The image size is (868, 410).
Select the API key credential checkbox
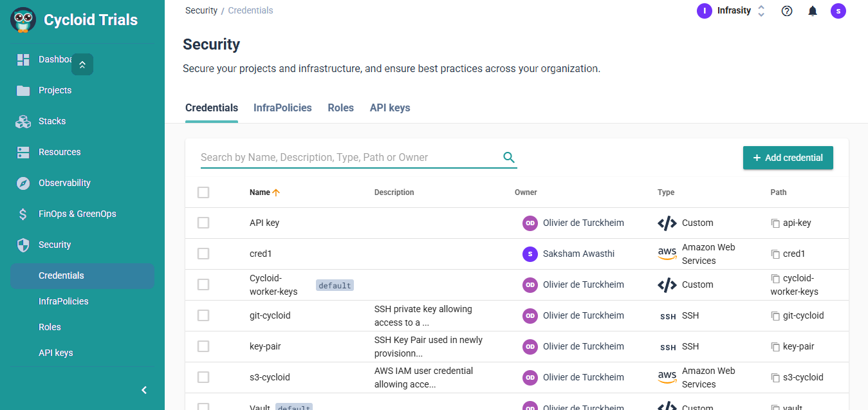(203, 223)
